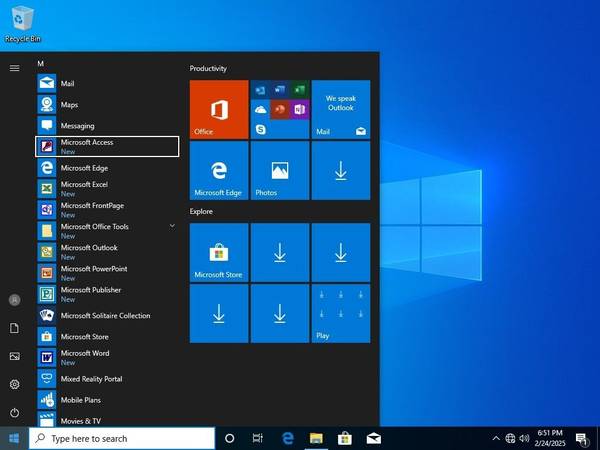Expand the Microsoft Office Tools folder
This screenshot has height=450, width=600.
point(172,227)
